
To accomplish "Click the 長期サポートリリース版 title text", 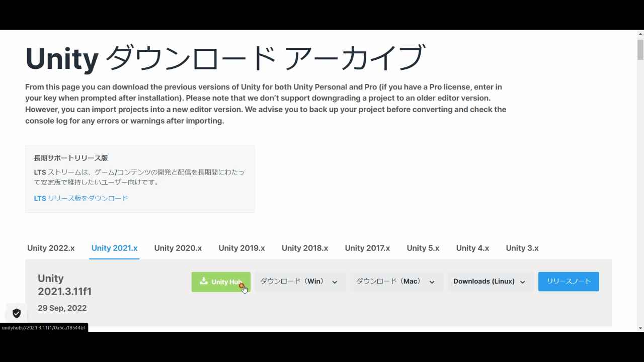I will (x=71, y=158).
